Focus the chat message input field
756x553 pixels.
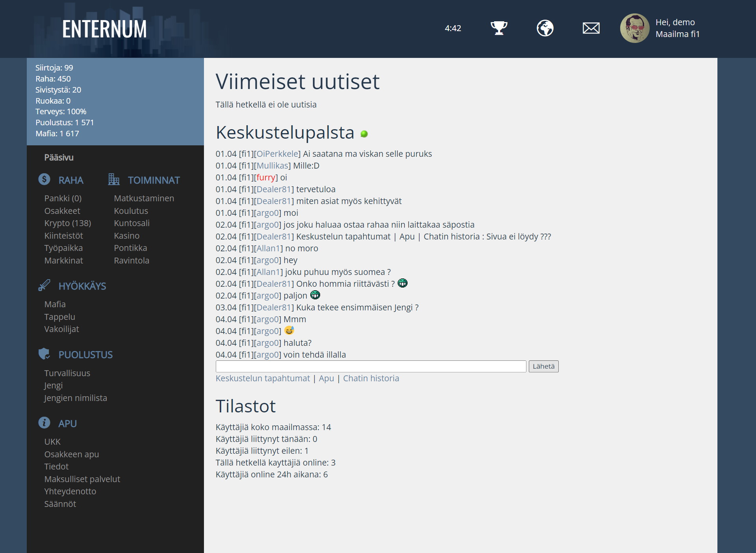(371, 366)
